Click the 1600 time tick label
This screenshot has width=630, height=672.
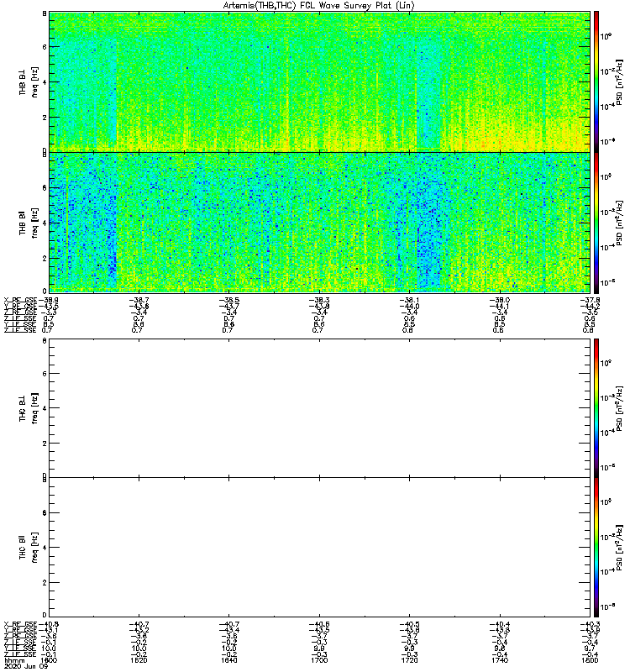[48, 660]
